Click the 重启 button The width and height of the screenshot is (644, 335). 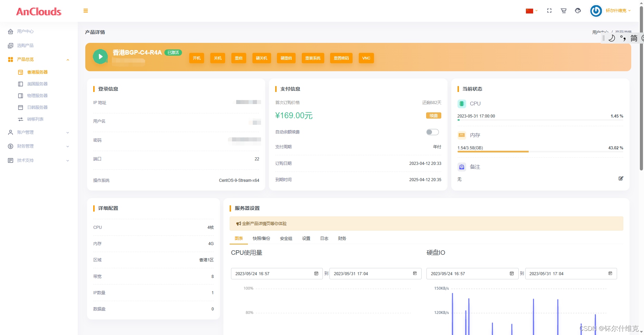pyautogui.click(x=239, y=58)
